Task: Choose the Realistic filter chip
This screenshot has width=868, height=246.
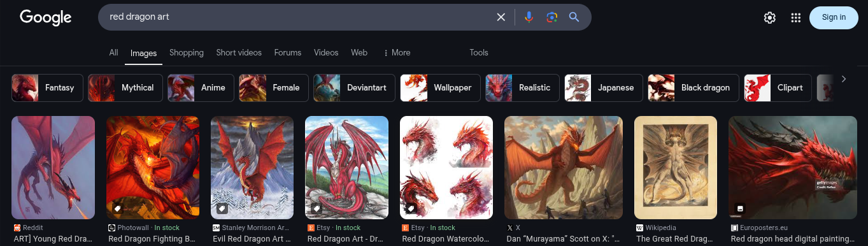Action: 522,88
